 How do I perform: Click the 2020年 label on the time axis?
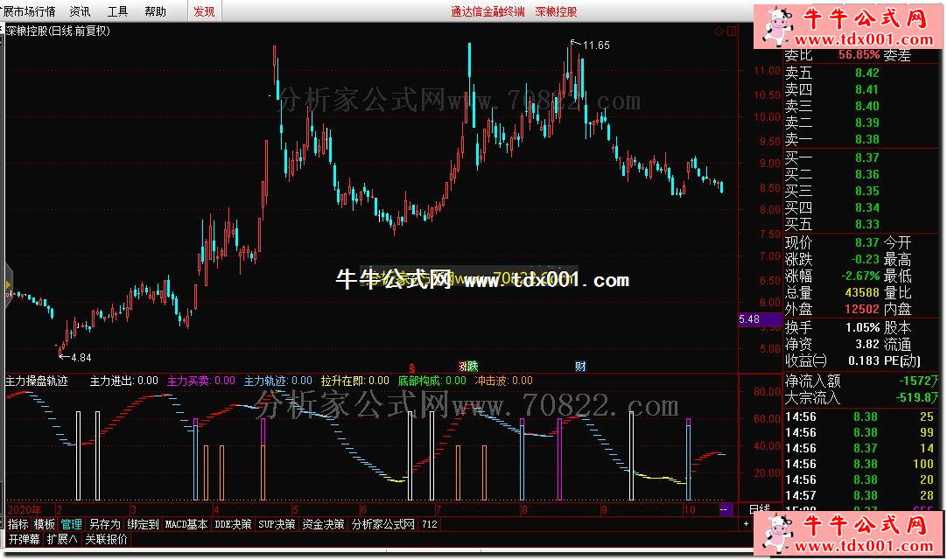click(x=25, y=510)
